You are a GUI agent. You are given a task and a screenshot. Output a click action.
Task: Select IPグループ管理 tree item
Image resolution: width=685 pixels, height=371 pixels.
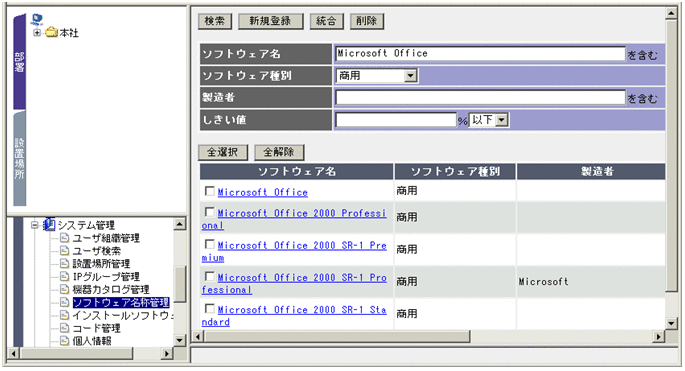[x=106, y=277]
